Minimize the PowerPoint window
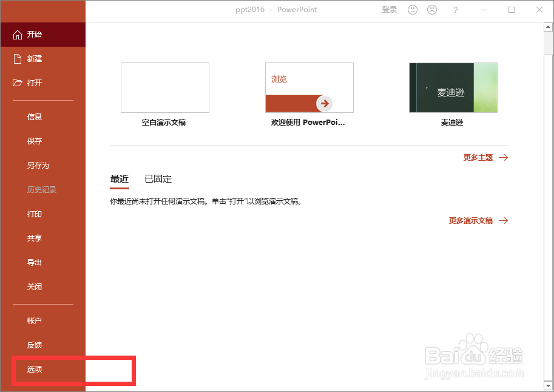The image size is (554, 392). tap(484, 10)
